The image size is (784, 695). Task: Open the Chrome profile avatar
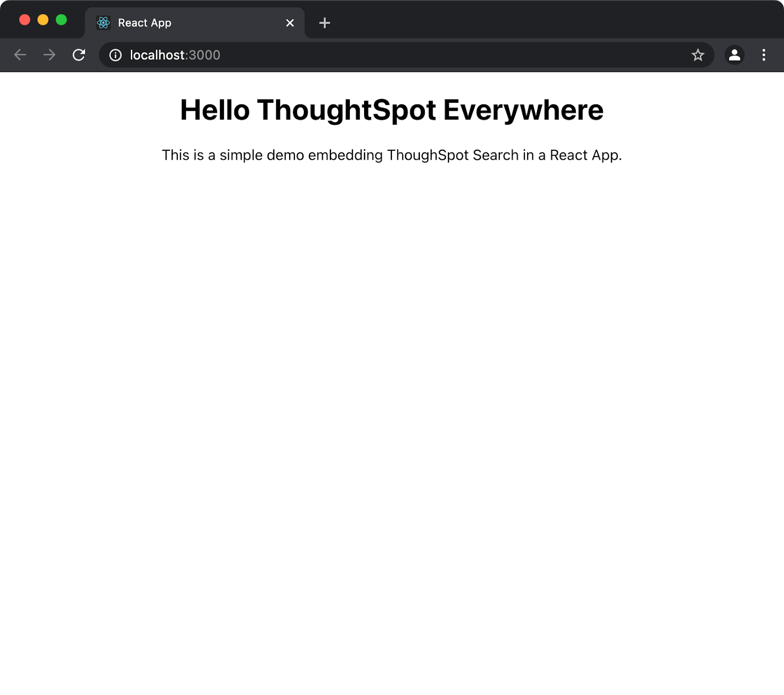point(734,55)
